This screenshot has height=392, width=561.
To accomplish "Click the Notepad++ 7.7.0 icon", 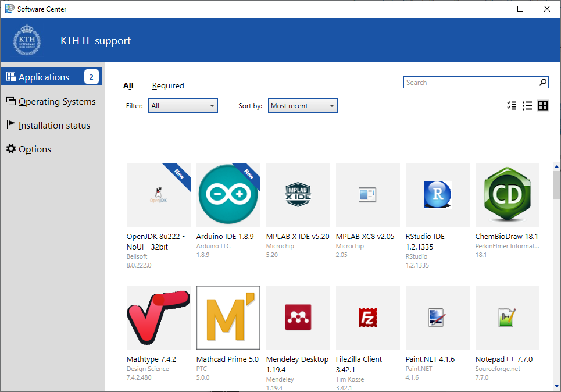I will click(507, 317).
